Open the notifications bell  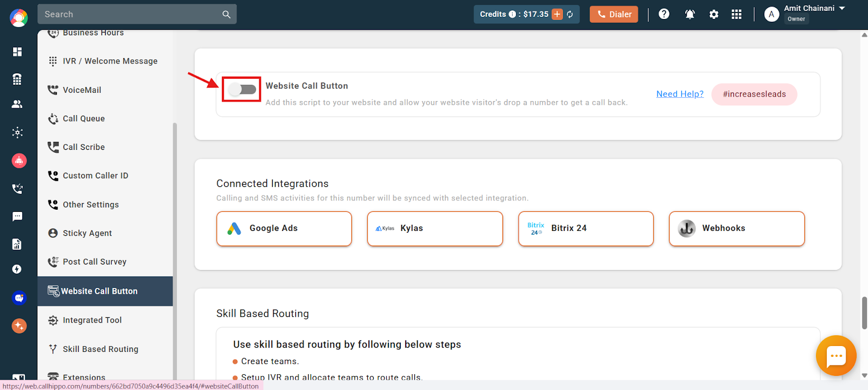690,14
